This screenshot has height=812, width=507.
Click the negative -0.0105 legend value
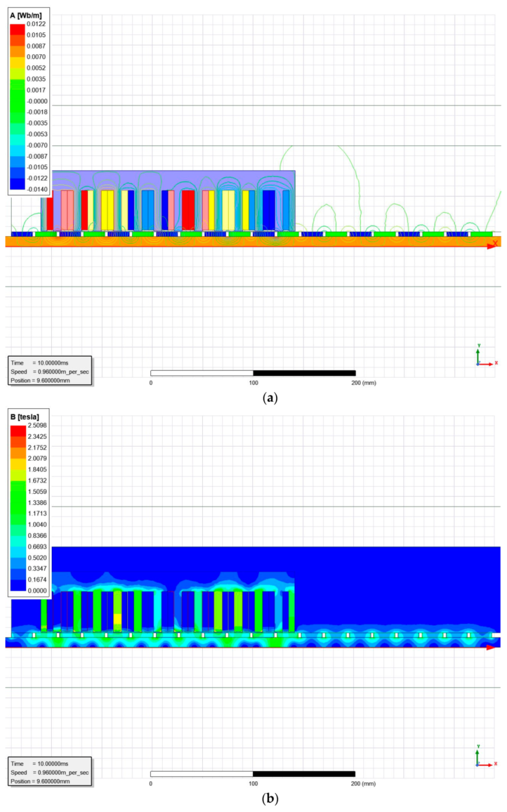37,167
